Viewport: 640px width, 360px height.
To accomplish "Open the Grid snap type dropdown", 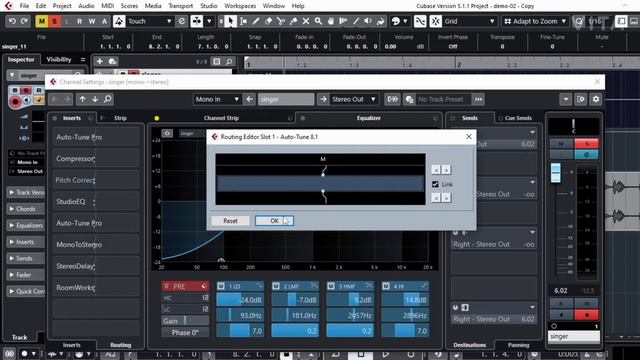I will [x=469, y=21].
